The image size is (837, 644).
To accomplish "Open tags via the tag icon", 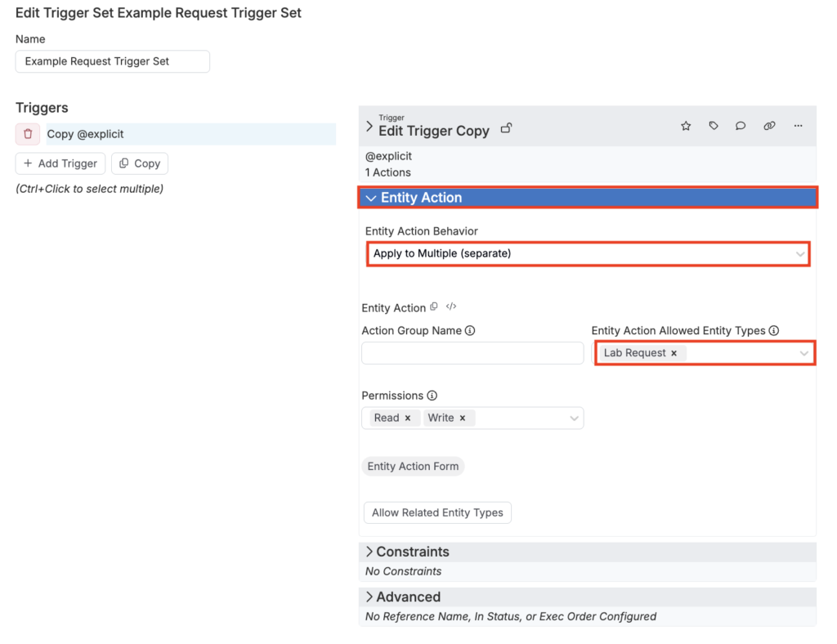I will point(714,126).
